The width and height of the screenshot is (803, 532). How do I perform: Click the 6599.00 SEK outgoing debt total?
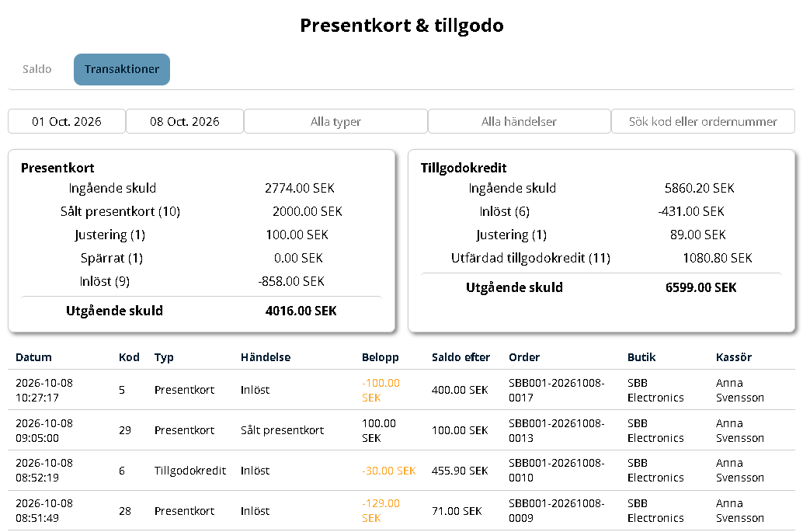click(701, 288)
